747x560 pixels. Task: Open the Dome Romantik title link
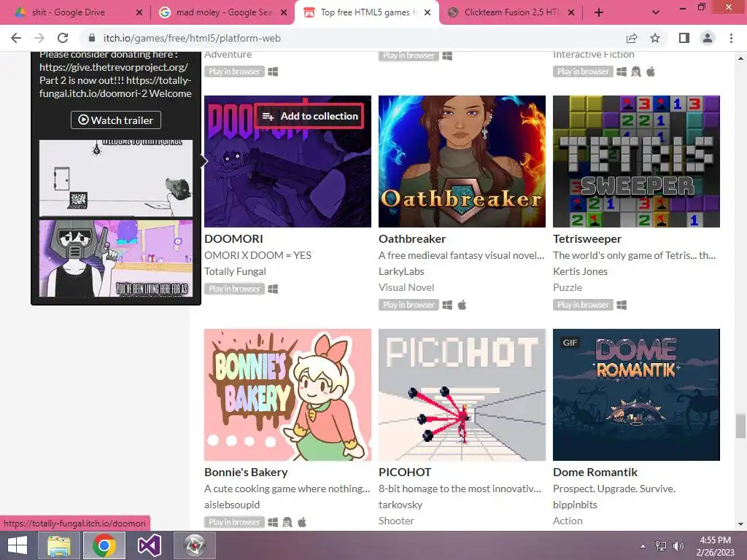[595, 472]
